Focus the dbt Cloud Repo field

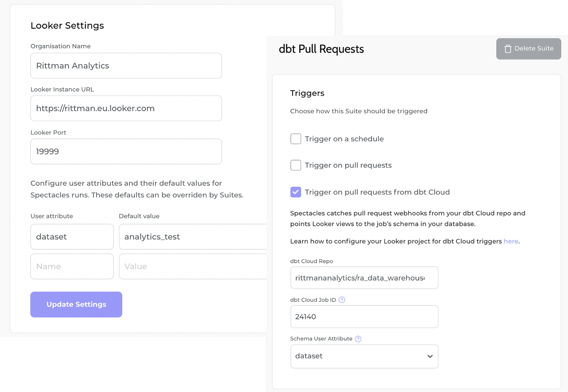(x=364, y=278)
